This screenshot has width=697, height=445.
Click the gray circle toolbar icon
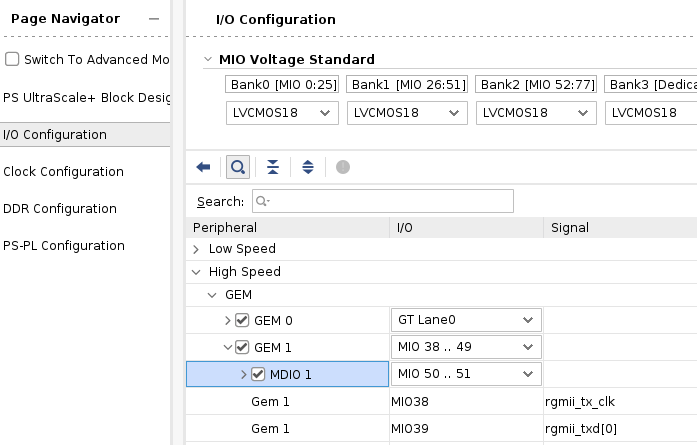pyautogui.click(x=343, y=167)
